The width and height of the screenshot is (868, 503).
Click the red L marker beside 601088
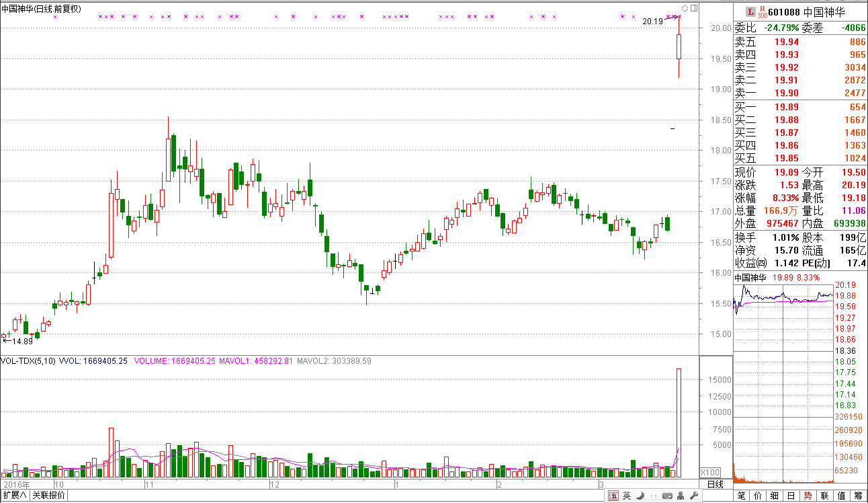pos(750,11)
